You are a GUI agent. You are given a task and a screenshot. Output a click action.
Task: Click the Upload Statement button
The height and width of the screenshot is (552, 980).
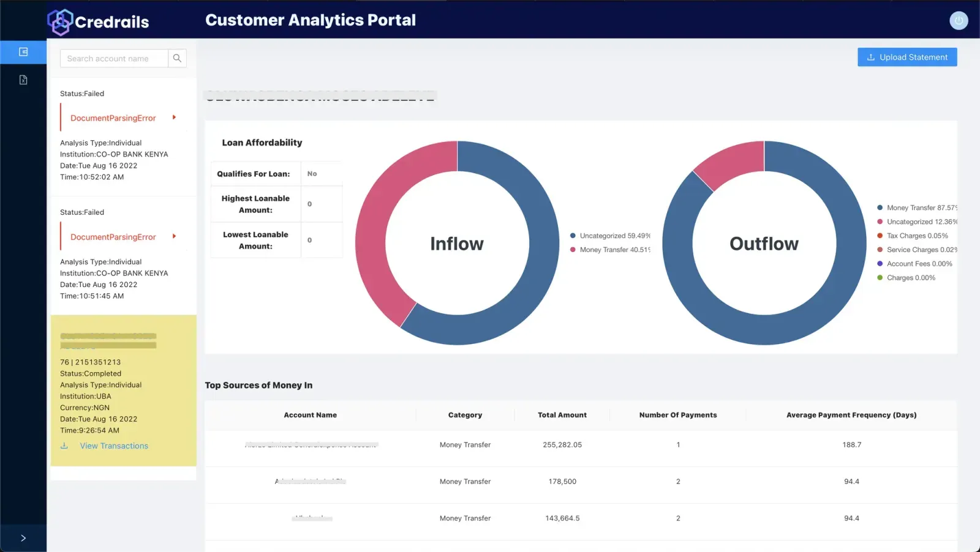907,57
